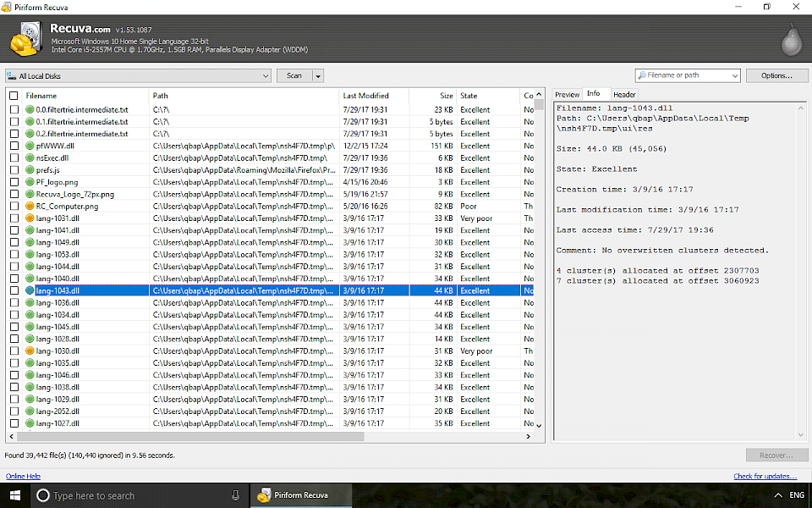812x508 pixels.
Task: Mark the lang-1028.dll checkbox
Action: (14, 339)
